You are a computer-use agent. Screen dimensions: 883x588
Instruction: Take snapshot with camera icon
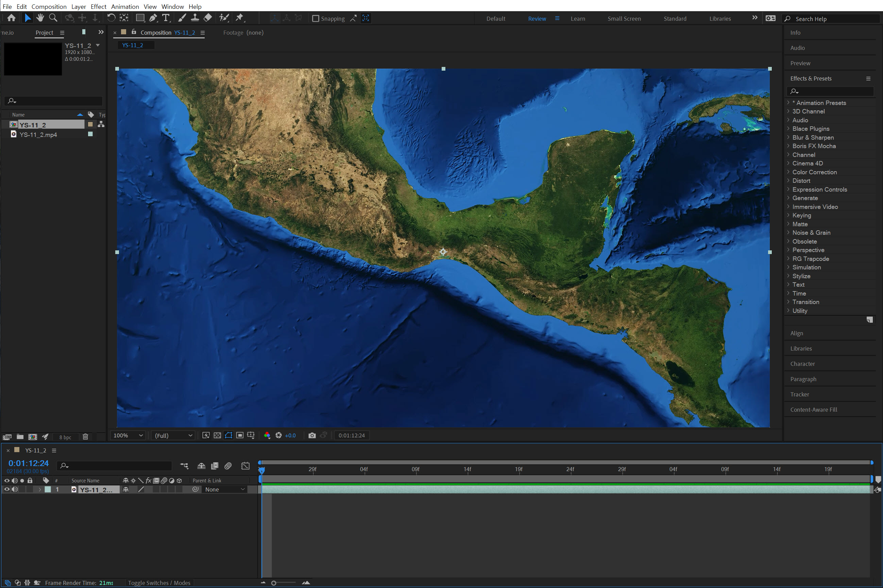point(312,435)
